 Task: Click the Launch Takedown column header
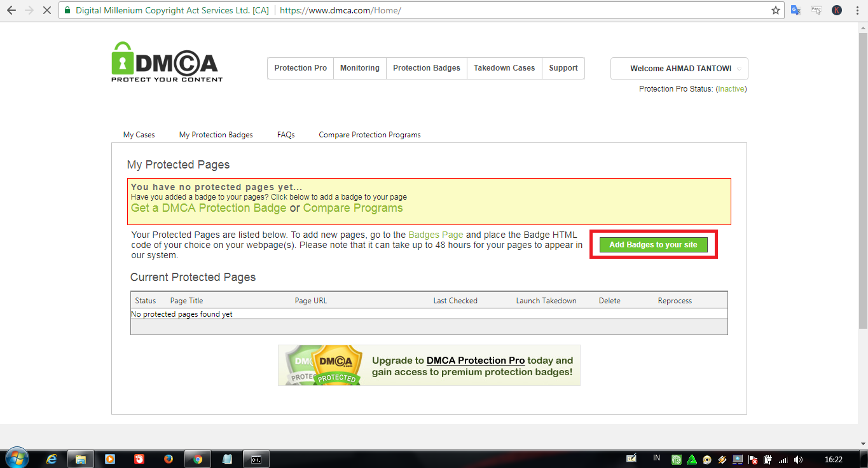[546, 301]
